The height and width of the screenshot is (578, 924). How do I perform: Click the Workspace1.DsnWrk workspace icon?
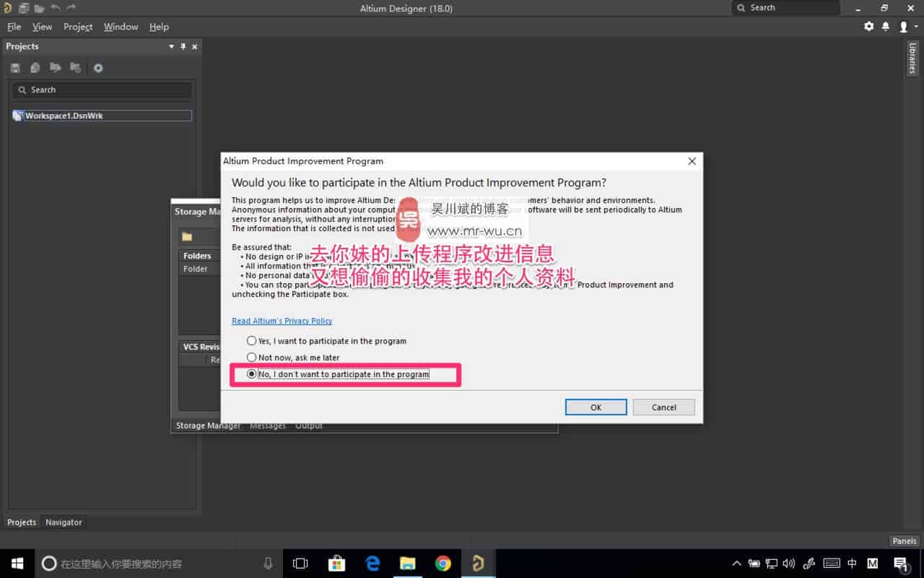point(18,116)
